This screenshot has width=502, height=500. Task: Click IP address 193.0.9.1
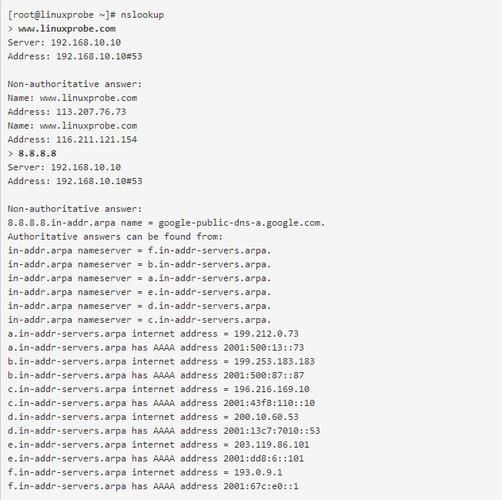258,472
